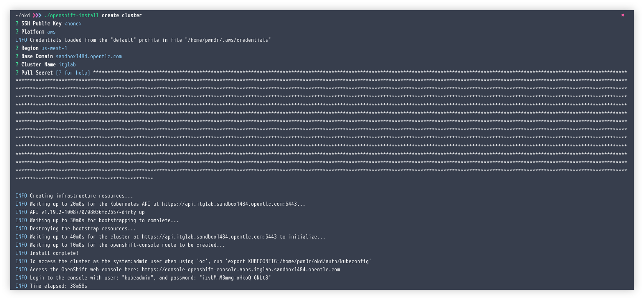The image size is (644, 300).
Task: Click the triple-arrow shell prompt symbol
Action: pos(37,16)
